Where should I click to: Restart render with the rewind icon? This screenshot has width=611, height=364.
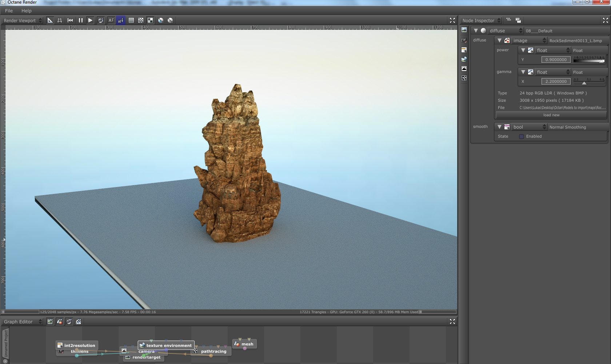coord(70,20)
